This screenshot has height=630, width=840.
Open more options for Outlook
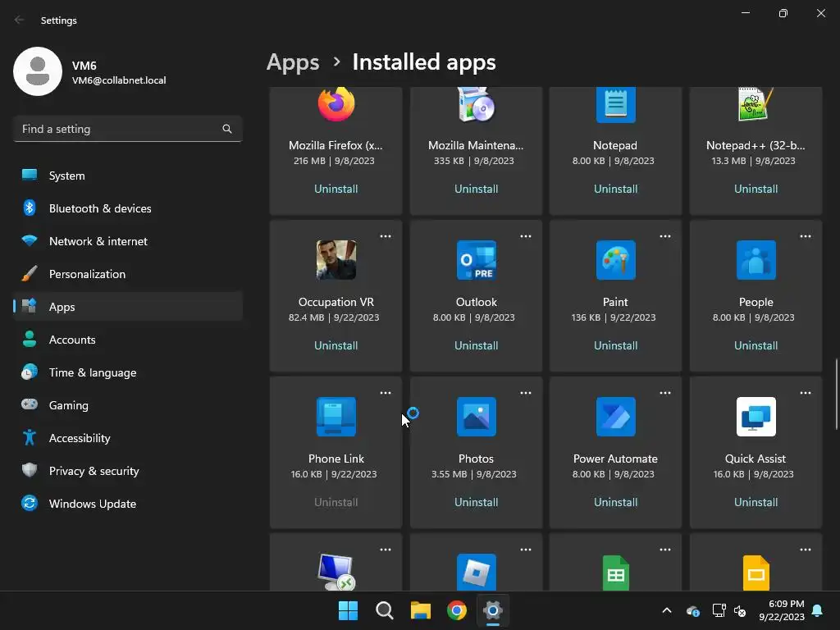526,236
